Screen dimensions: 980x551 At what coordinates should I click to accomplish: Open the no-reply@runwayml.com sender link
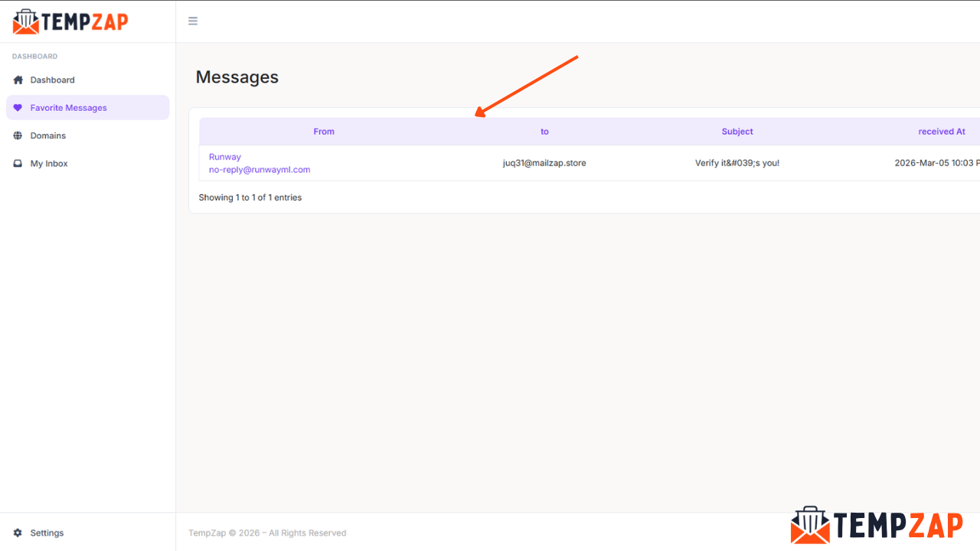coord(260,169)
